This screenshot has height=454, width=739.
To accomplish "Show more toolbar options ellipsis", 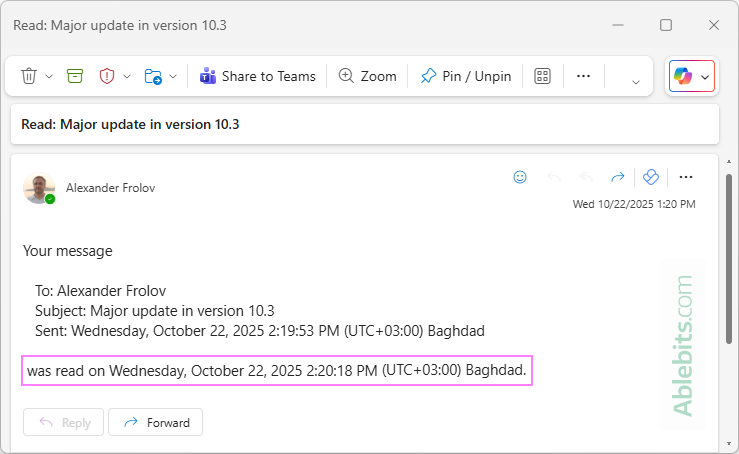I will (583, 76).
